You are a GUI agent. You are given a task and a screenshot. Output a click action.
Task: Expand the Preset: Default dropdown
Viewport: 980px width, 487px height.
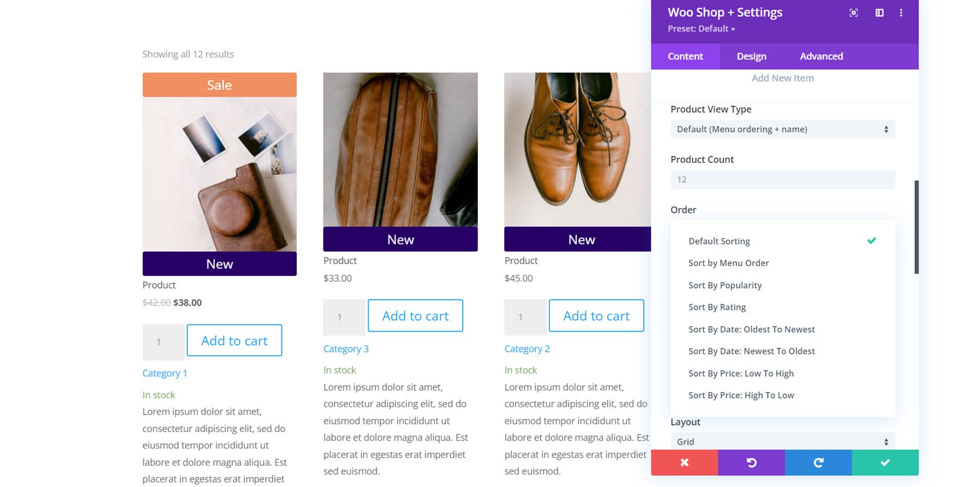pos(701,28)
